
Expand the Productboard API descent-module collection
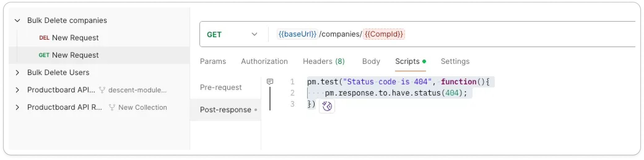point(18,90)
